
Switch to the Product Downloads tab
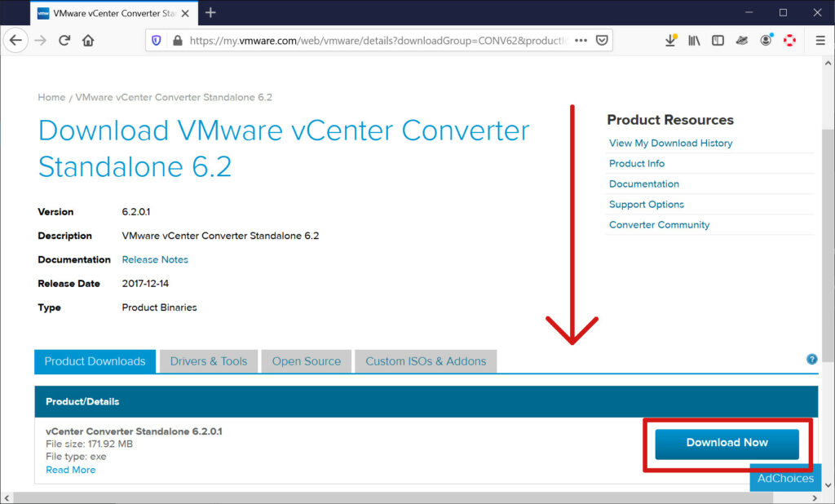(x=95, y=361)
